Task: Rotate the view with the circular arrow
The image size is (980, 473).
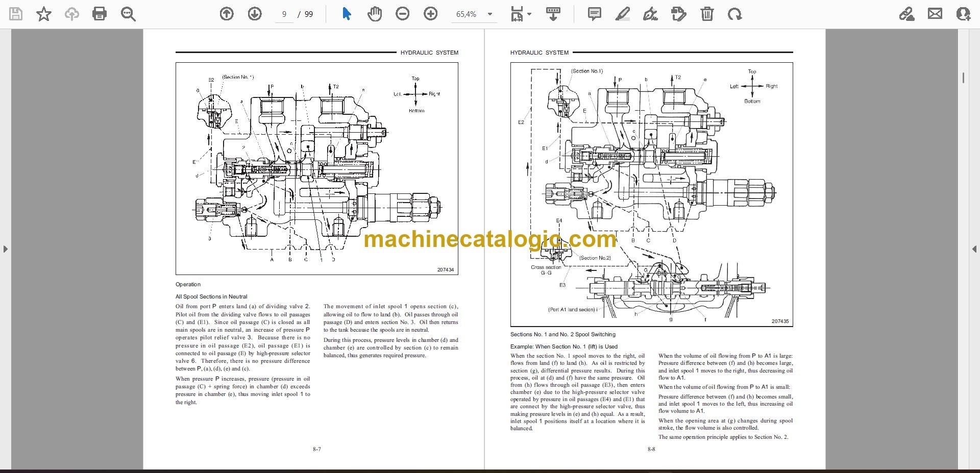Action: pos(735,14)
